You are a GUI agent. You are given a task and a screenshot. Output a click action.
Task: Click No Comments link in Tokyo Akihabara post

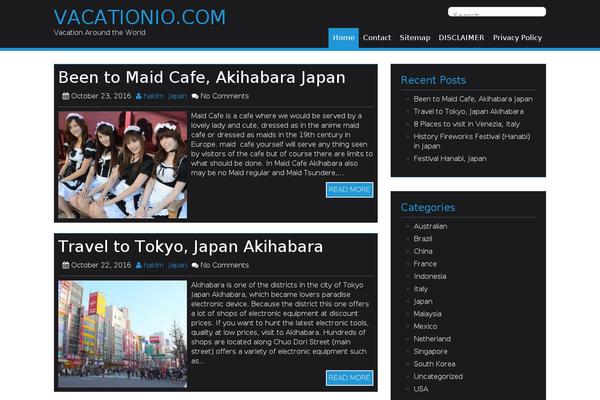point(225,266)
